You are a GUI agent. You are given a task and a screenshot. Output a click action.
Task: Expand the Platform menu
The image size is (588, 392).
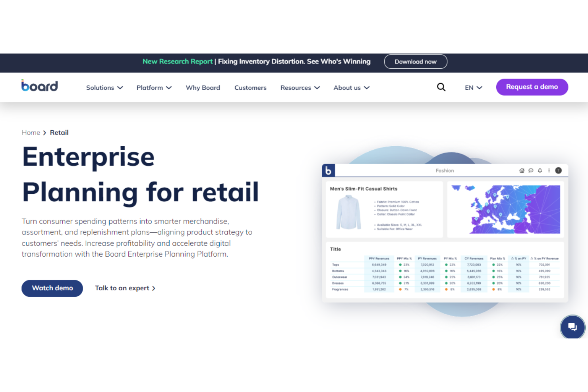[x=154, y=88]
